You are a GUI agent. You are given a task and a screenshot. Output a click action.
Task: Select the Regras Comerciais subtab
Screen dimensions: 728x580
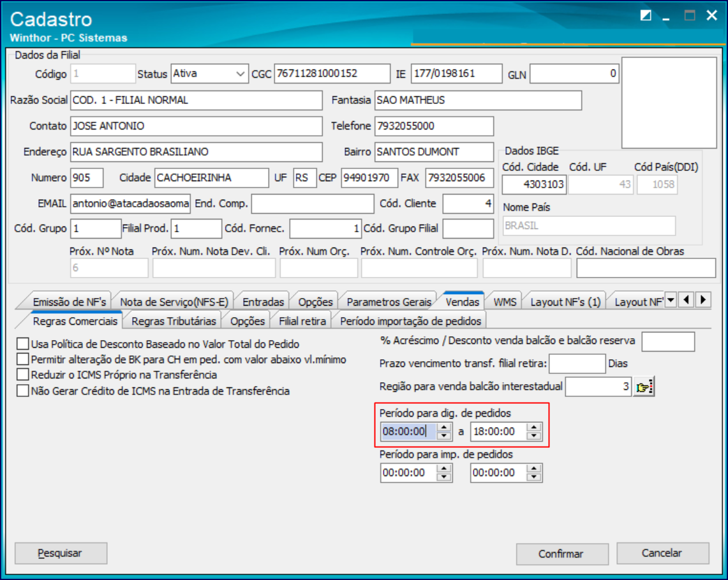coord(75,321)
